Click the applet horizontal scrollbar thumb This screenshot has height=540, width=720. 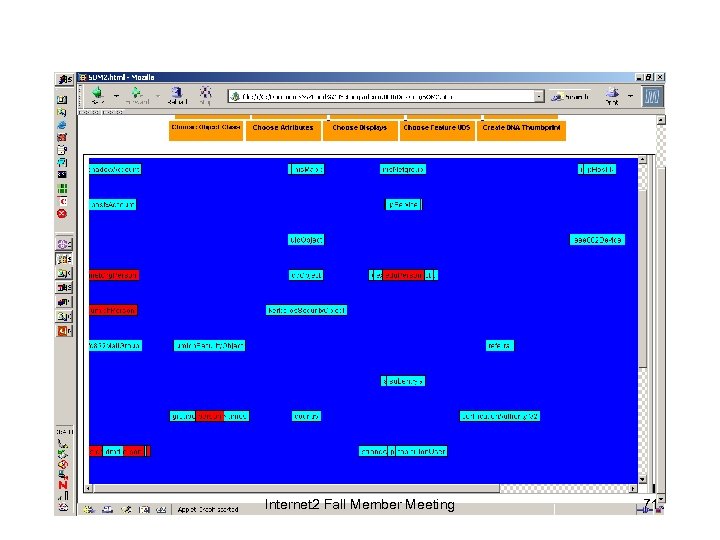296,489
